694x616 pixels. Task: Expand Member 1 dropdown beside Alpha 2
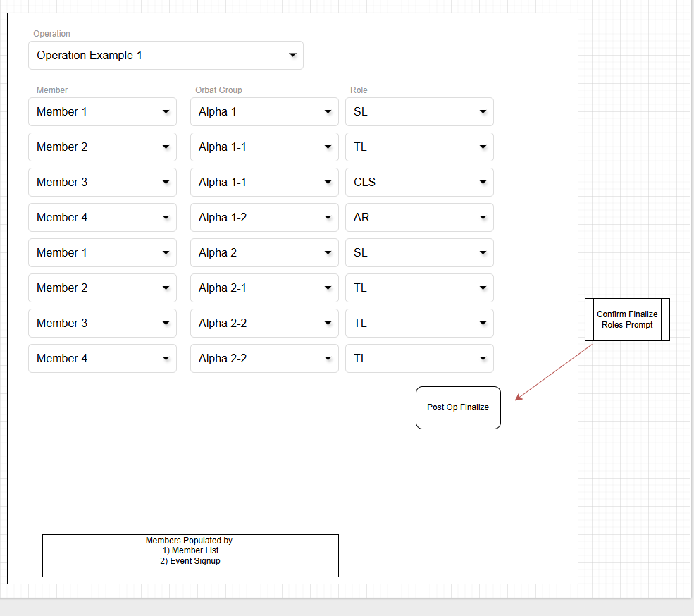pyautogui.click(x=102, y=253)
